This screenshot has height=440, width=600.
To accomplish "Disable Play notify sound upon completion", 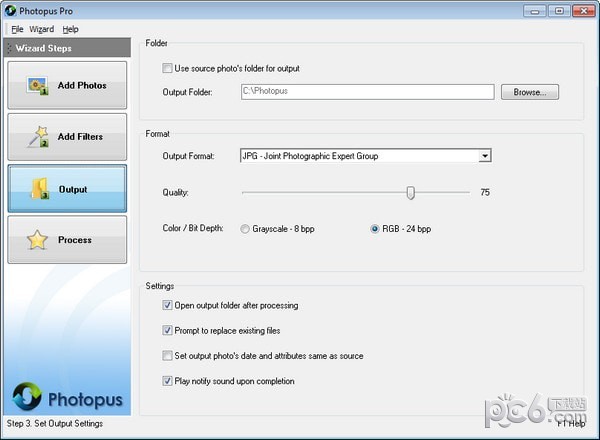I will pos(166,381).
